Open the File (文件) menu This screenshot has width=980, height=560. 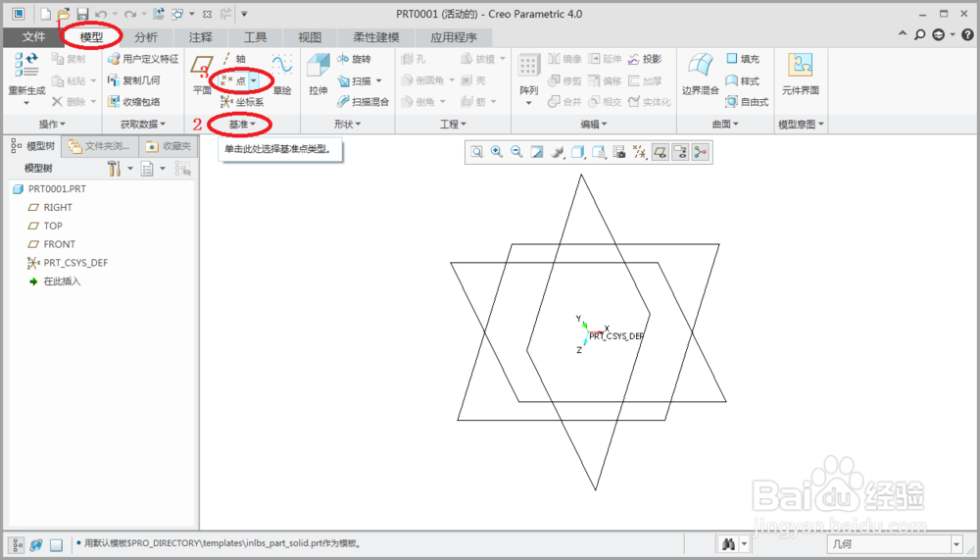[32, 37]
